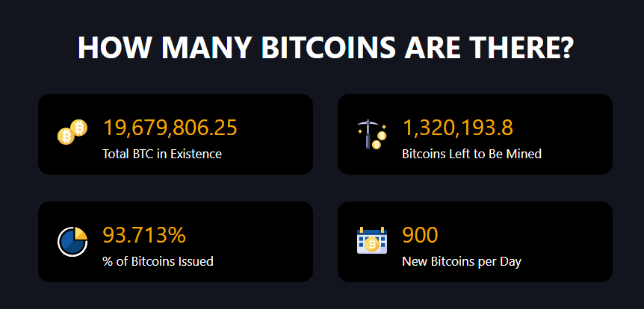The height and width of the screenshot is (309, 644).
Task: Click the mining pickaxe icon
Action: (x=371, y=134)
